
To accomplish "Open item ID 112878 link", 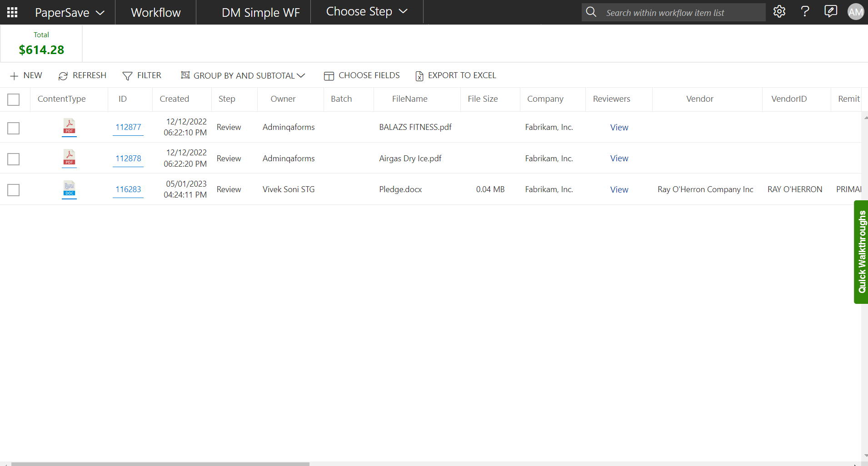I will tap(128, 158).
